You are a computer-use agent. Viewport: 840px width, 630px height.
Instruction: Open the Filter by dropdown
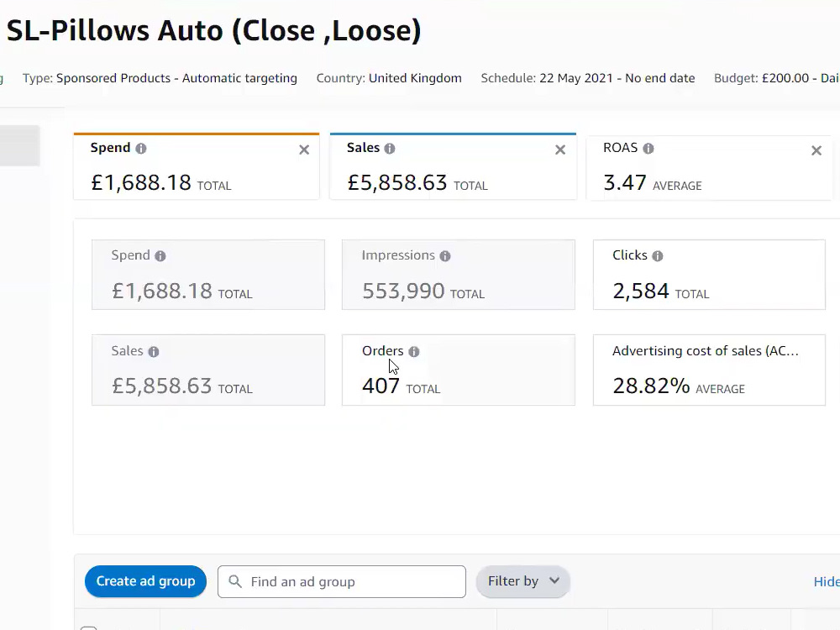click(522, 581)
